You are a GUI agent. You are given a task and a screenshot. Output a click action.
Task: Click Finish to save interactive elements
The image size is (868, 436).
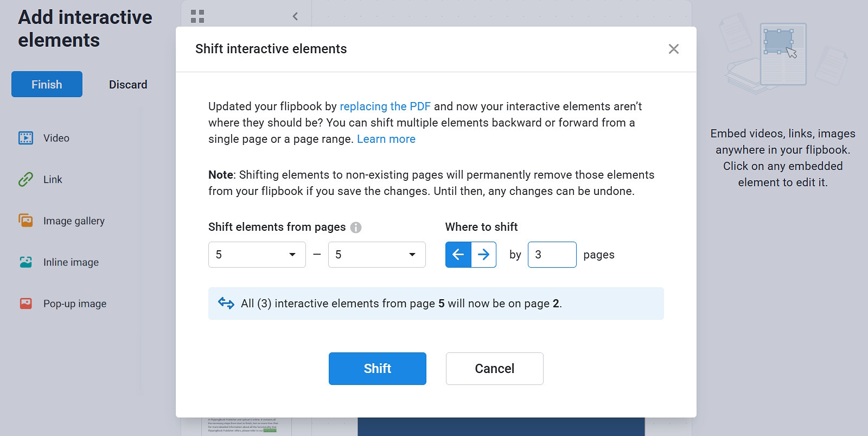(x=47, y=84)
